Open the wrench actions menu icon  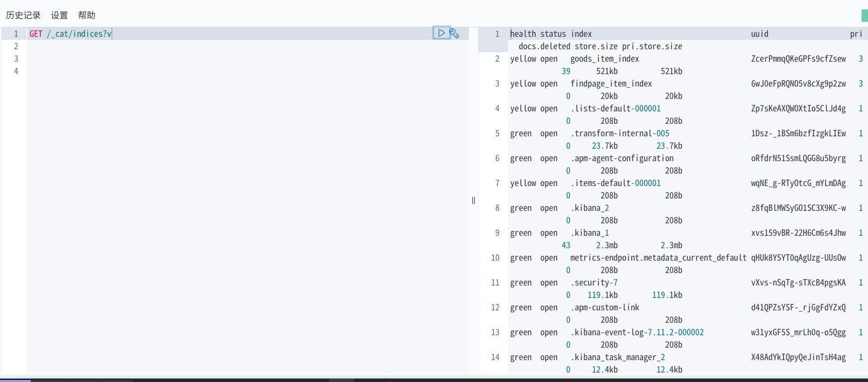(454, 33)
